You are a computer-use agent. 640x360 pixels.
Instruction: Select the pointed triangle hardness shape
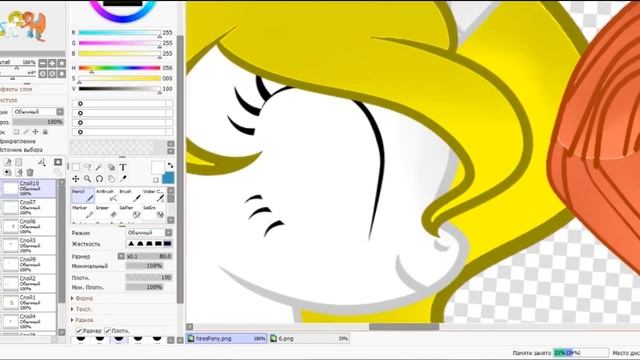coord(131,244)
